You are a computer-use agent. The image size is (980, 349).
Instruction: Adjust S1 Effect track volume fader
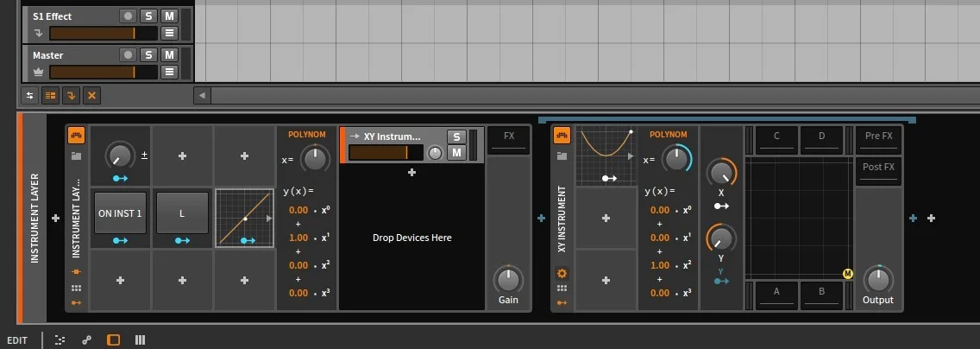coord(104,33)
